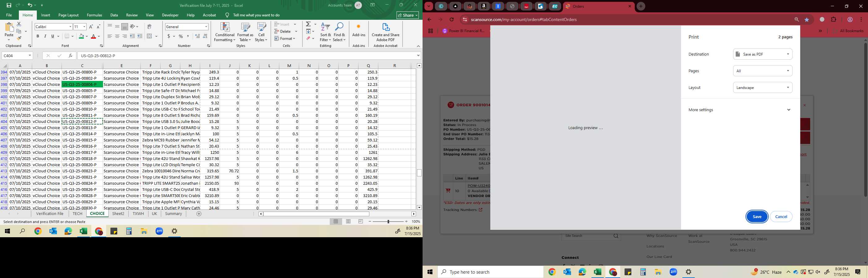Click the Copy icon in Clipboard group

19,31
